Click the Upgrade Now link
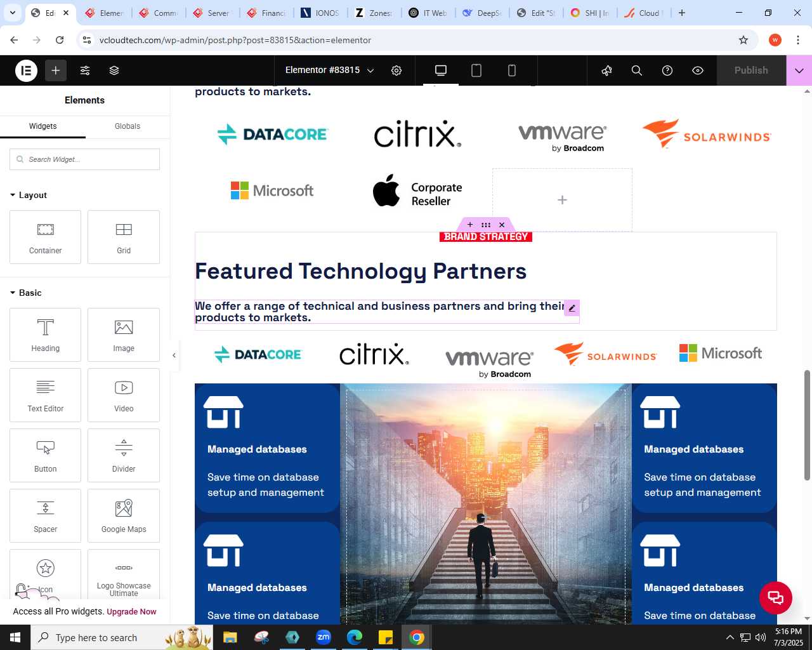The height and width of the screenshot is (650, 812). (131, 612)
